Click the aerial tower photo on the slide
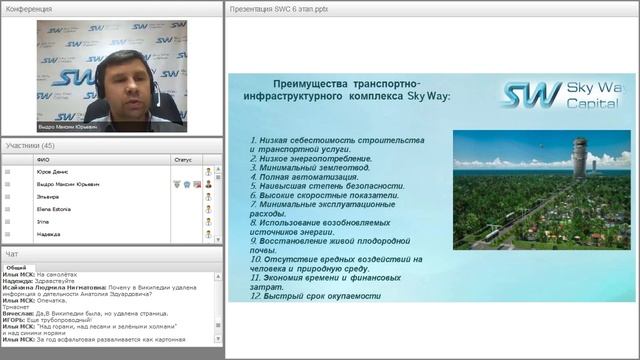Image resolution: width=640 pixels, height=360 pixels. pos(542,190)
